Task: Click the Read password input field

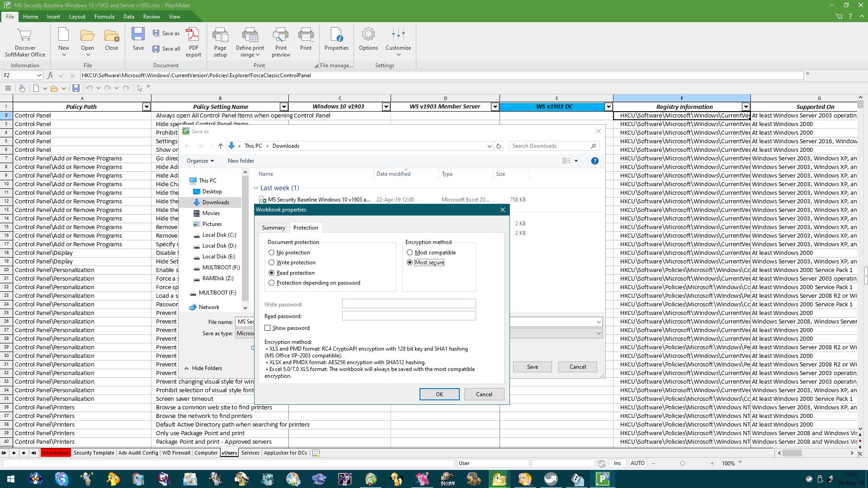Action: point(409,316)
